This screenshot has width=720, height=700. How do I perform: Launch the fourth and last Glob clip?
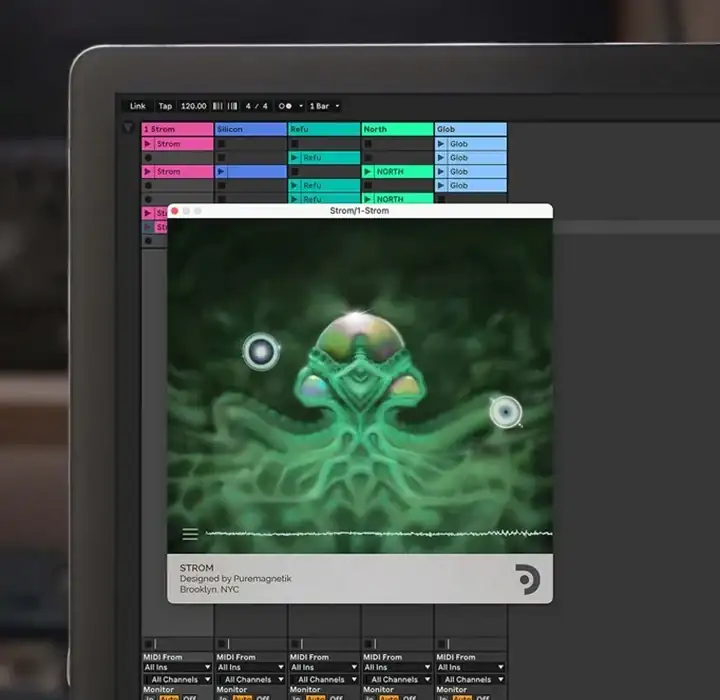pos(441,186)
